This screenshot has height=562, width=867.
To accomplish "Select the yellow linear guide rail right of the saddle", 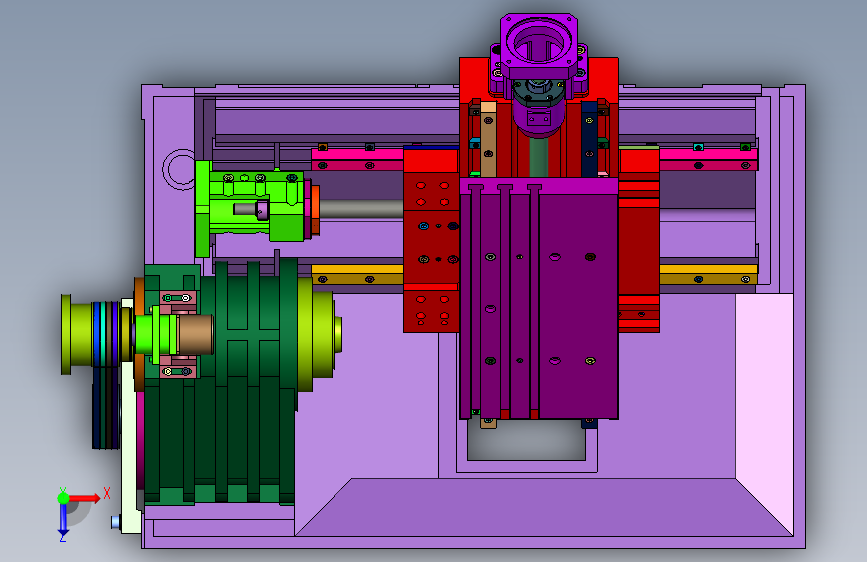I will (x=708, y=274).
